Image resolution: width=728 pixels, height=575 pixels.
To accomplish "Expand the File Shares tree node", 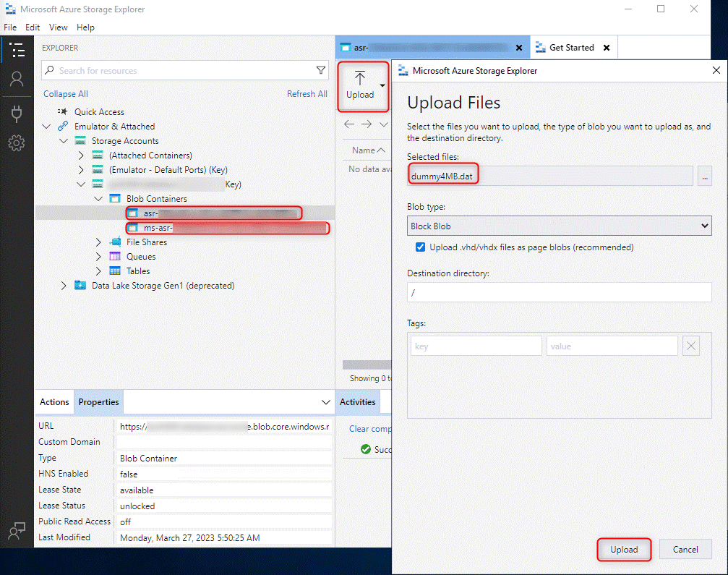I will [99, 242].
